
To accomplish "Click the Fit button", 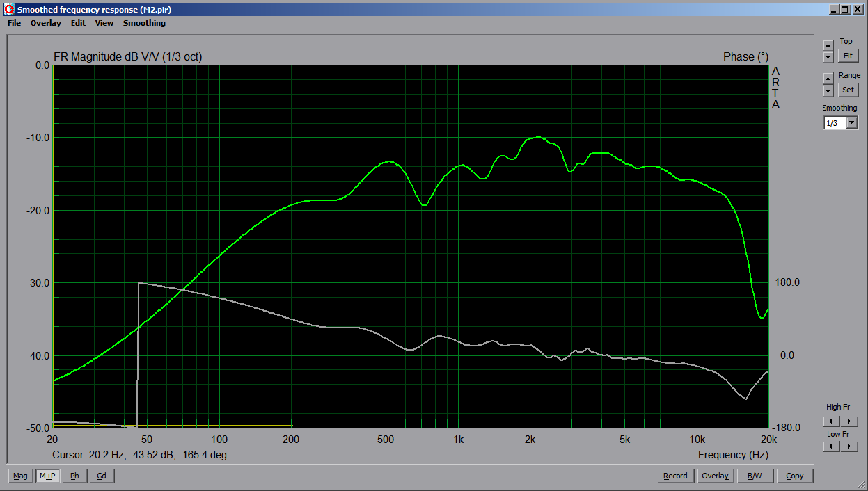I will (847, 56).
